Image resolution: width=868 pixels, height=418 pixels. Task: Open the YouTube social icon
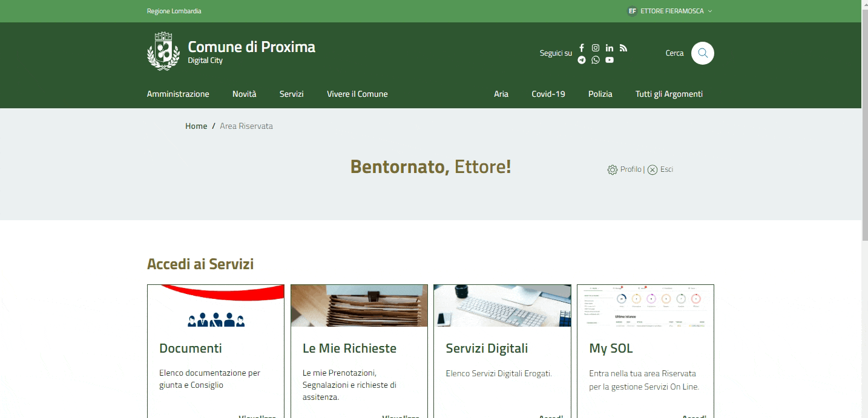pyautogui.click(x=610, y=60)
